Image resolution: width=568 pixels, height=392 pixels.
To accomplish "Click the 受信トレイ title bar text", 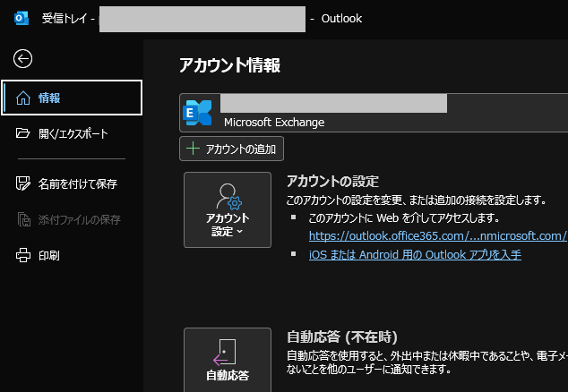I will point(65,18).
